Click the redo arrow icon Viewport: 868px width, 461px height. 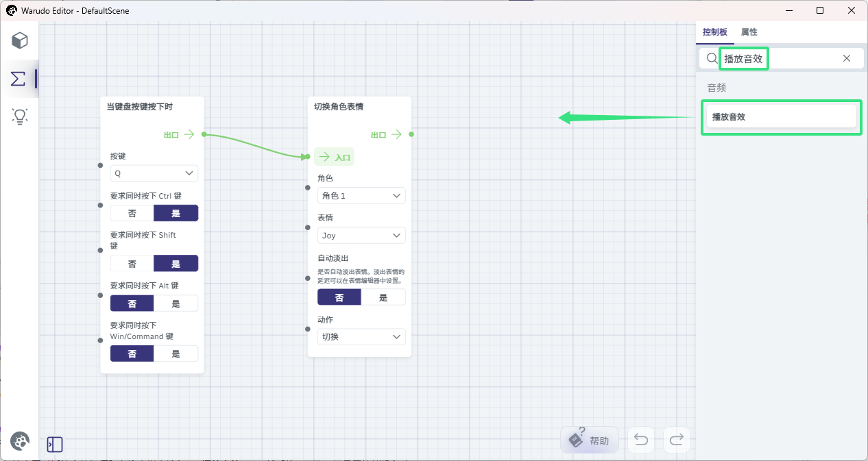[677, 440]
